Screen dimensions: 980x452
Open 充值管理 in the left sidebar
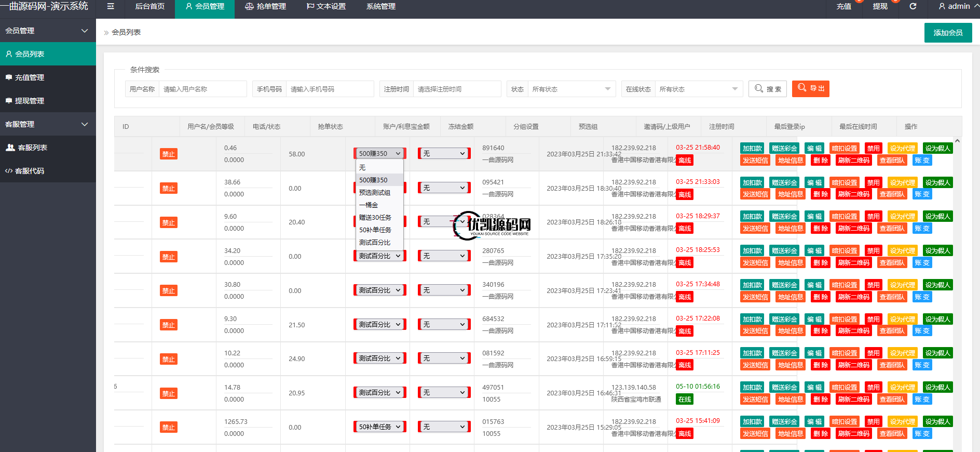pos(30,77)
